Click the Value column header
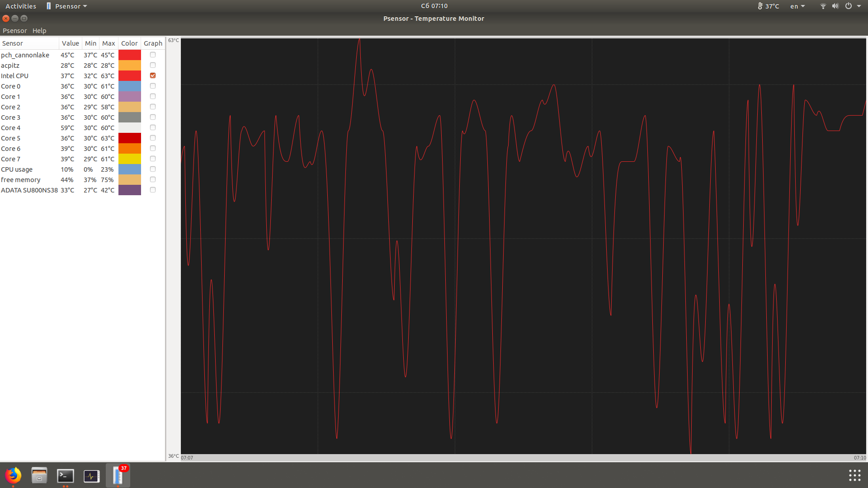This screenshot has width=868, height=488. pos(70,43)
